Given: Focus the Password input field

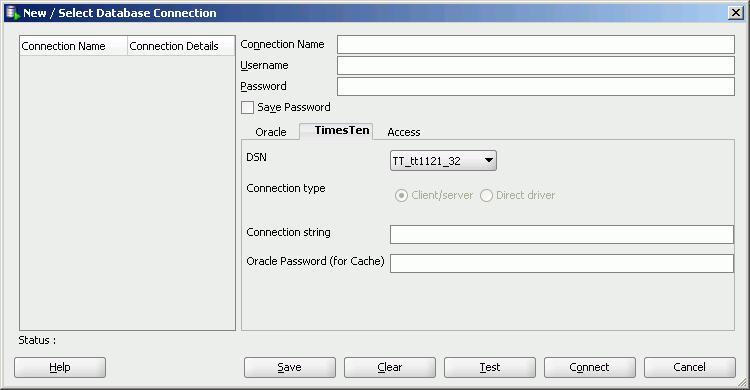Looking at the screenshot, I should click(536, 87).
